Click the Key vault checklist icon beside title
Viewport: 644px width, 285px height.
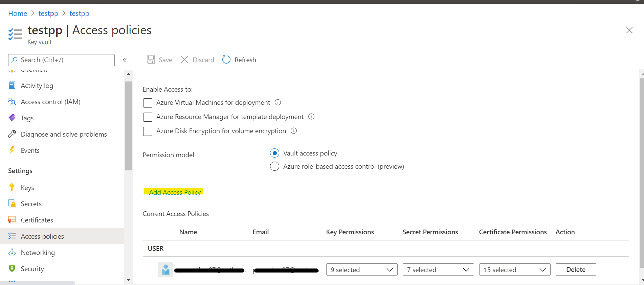pyautogui.click(x=15, y=34)
